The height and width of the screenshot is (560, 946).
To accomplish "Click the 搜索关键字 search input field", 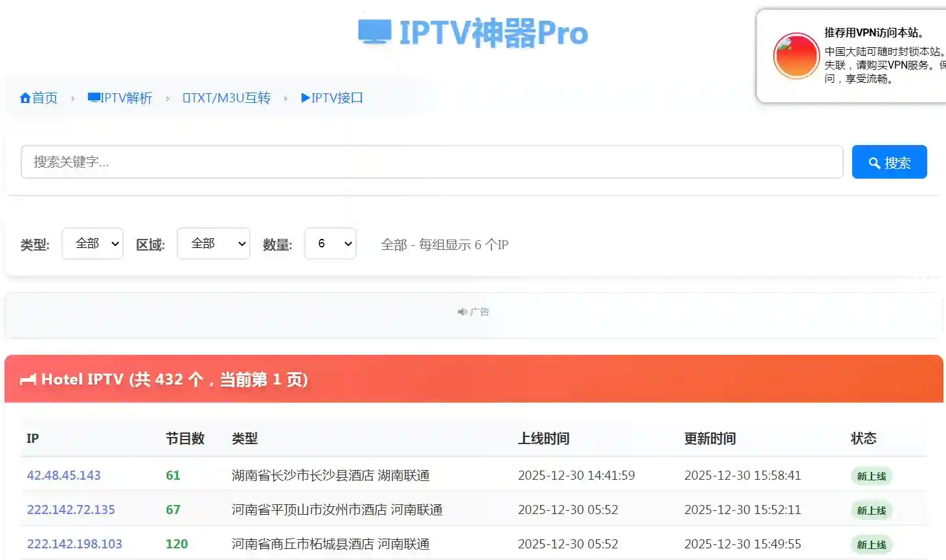I will pos(431,162).
